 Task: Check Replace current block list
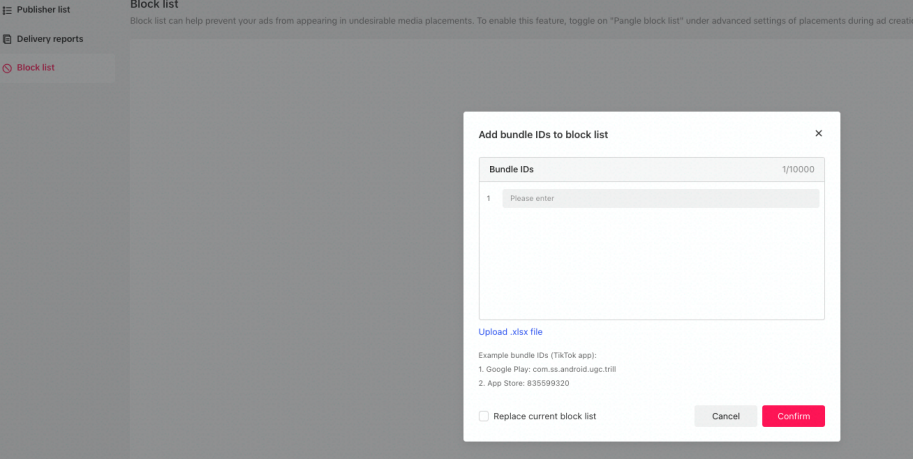point(484,416)
